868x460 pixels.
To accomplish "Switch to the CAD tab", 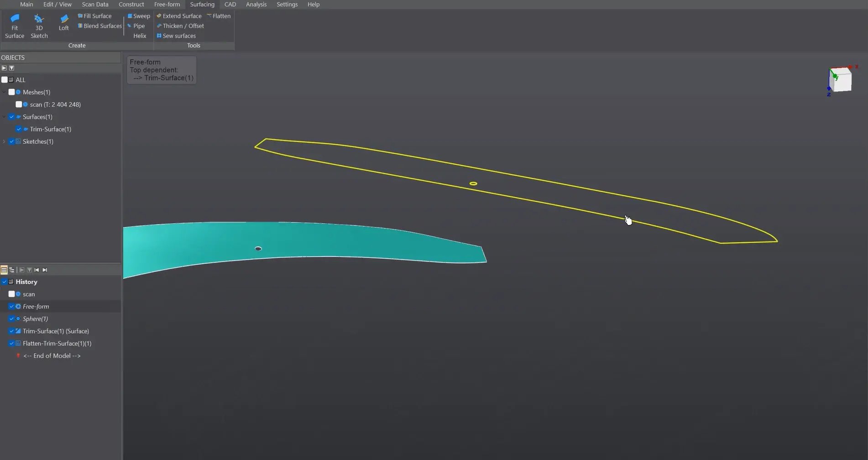I will (230, 4).
